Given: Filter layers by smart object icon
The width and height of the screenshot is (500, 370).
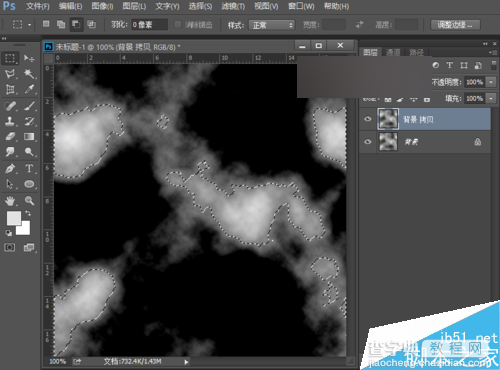Looking at the screenshot, I should [x=478, y=65].
